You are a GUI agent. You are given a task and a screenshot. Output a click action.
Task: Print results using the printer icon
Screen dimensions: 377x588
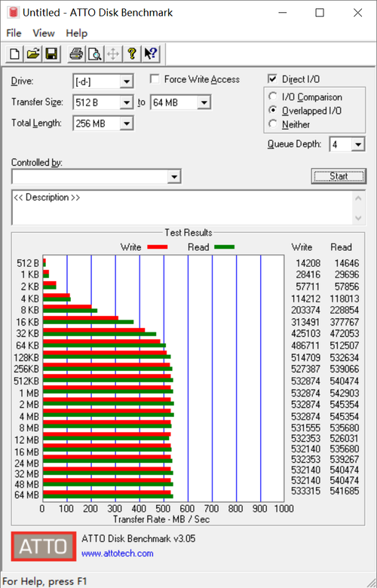pos(76,54)
